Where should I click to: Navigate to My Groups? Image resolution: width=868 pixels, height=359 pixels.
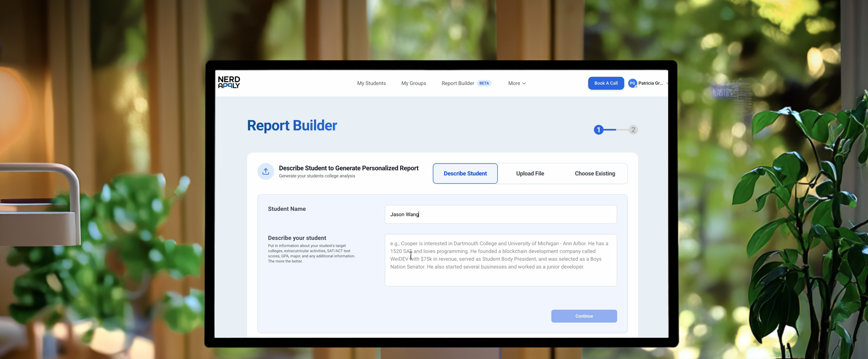414,83
